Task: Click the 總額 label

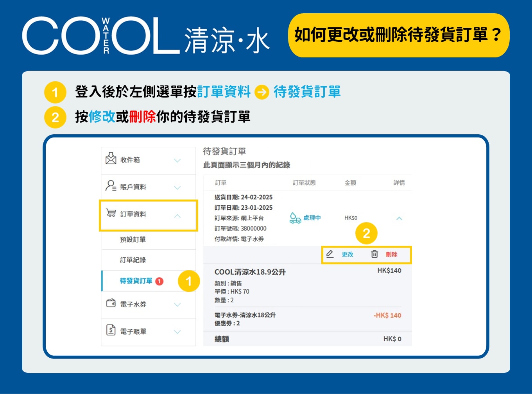Action: pyautogui.click(x=222, y=339)
